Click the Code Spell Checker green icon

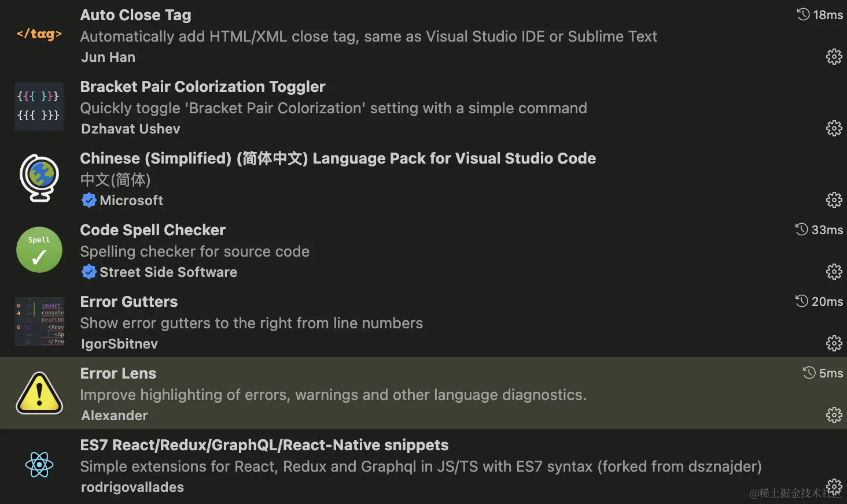[39, 250]
